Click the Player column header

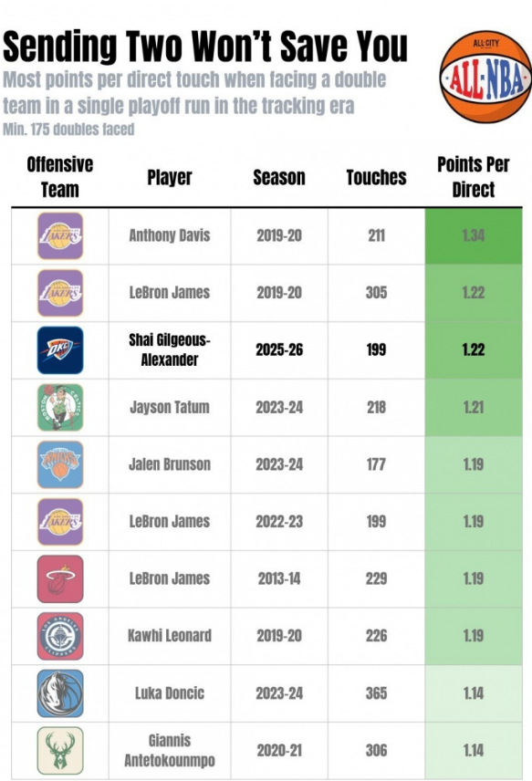click(170, 177)
